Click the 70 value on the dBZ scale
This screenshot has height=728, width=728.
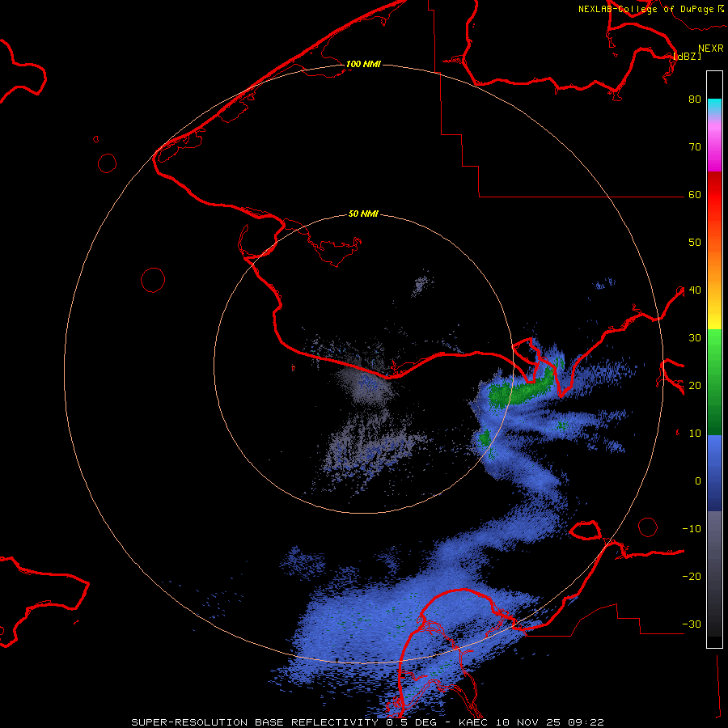click(695, 146)
